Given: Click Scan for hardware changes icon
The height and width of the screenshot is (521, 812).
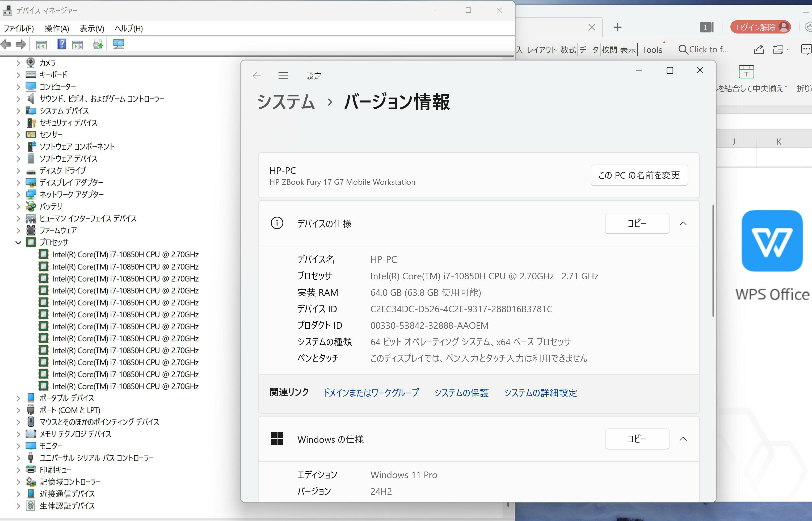Looking at the screenshot, I should tap(118, 44).
